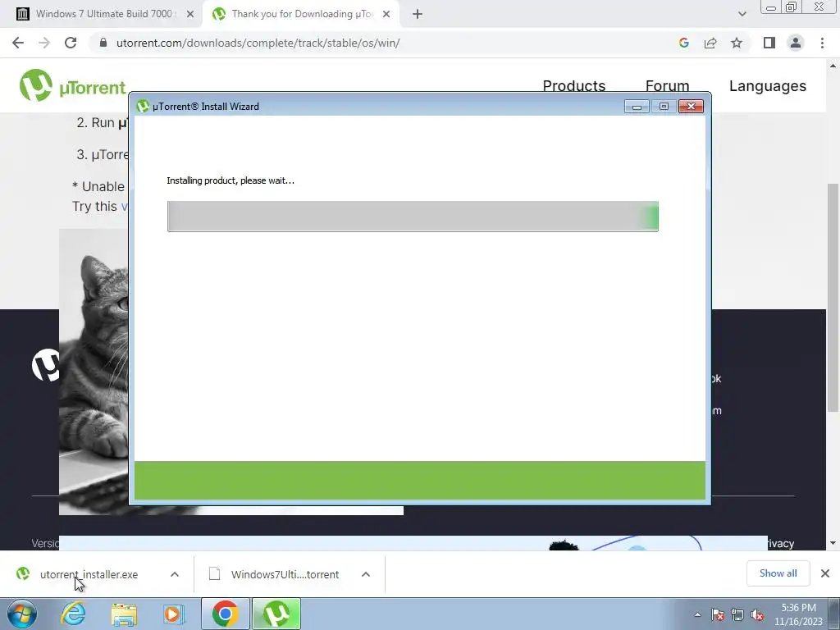840x630 pixels.
Task: Open the Forum link in site navigation
Action: (x=667, y=85)
